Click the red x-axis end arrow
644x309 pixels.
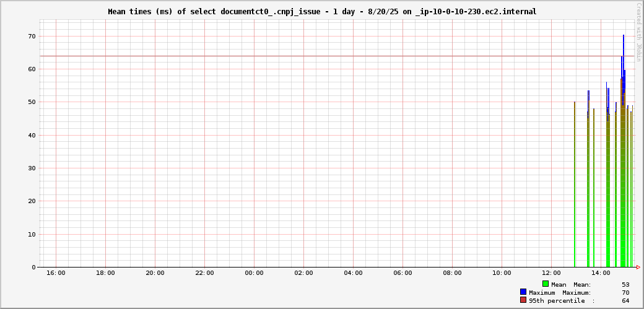pyautogui.click(x=638, y=267)
